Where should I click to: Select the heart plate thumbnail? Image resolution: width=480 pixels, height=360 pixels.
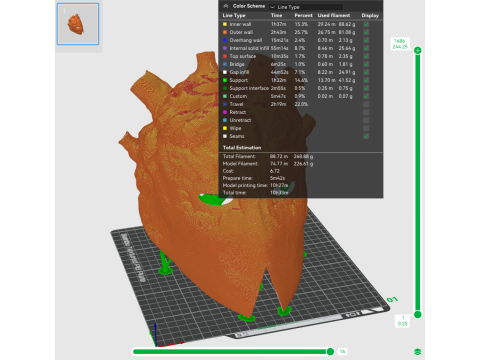[78, 24]
